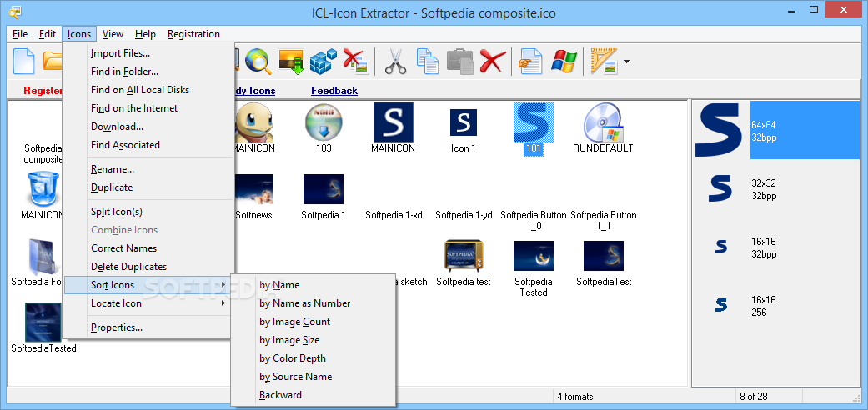
Task: Click the Softpedia Button 1_0 label
Action: [533, 220]
